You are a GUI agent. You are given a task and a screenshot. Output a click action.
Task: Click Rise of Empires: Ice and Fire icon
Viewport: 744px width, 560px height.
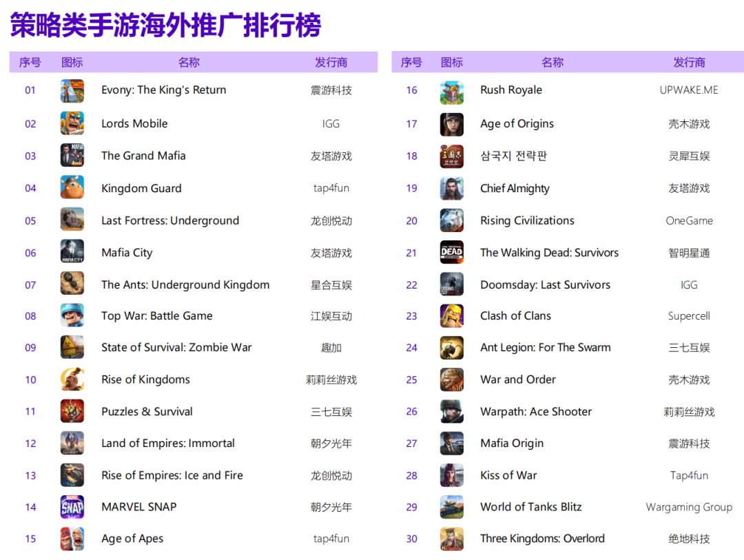[x=72, y=475]
